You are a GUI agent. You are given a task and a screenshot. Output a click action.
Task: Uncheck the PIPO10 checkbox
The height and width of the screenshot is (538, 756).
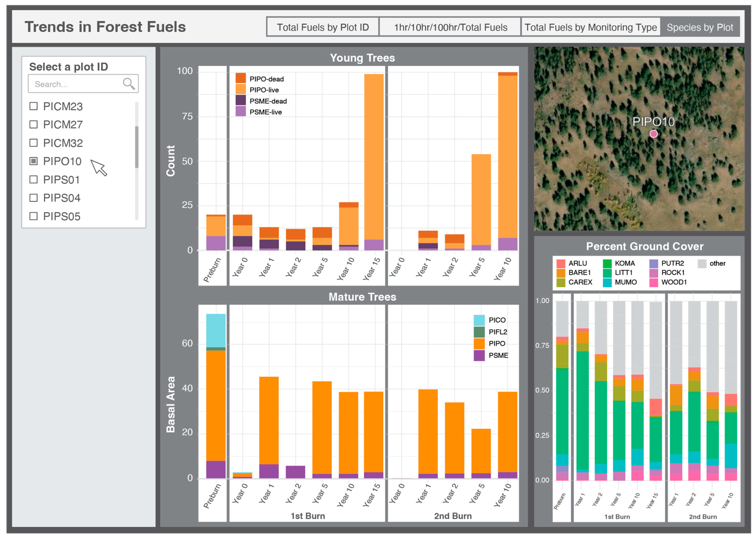tap(34, 161)
